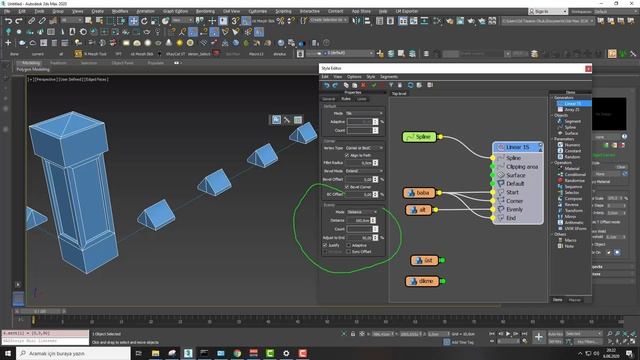Toggle the Adaptive checkbox in Evenly group
Image resolution: width=640 pixels, height=360 pixels.
tap(349, 245)
